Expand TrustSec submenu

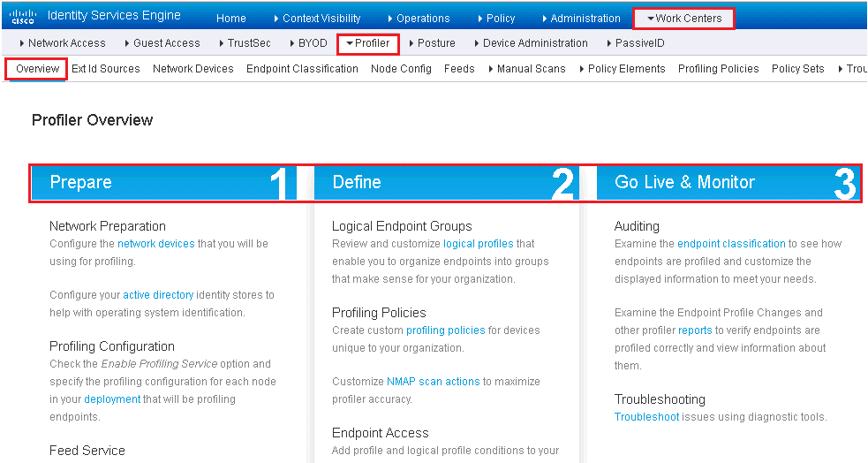click(245, 43)
